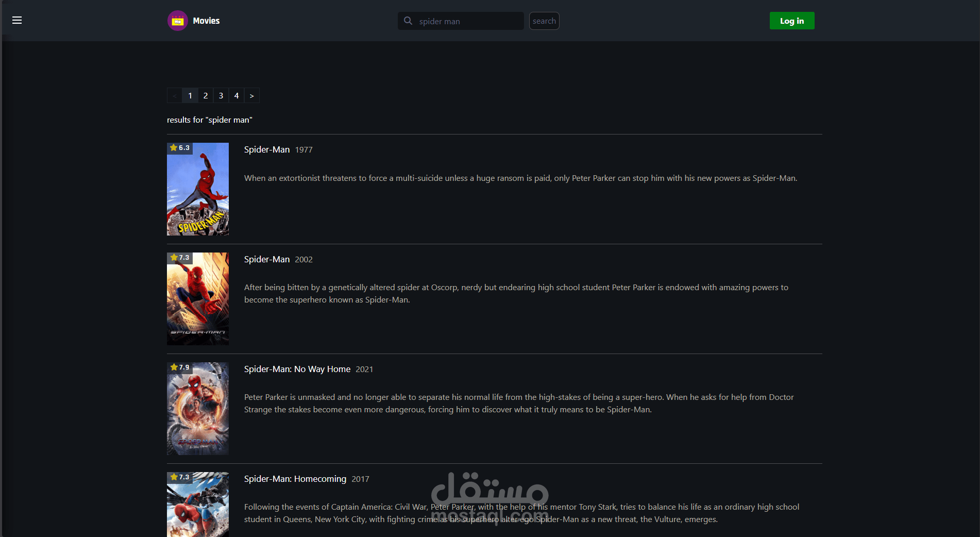The width and height of the screenshot is (980, 537).
Task: Open Homecoming poster thumbnail
Action: click(198, 505)
